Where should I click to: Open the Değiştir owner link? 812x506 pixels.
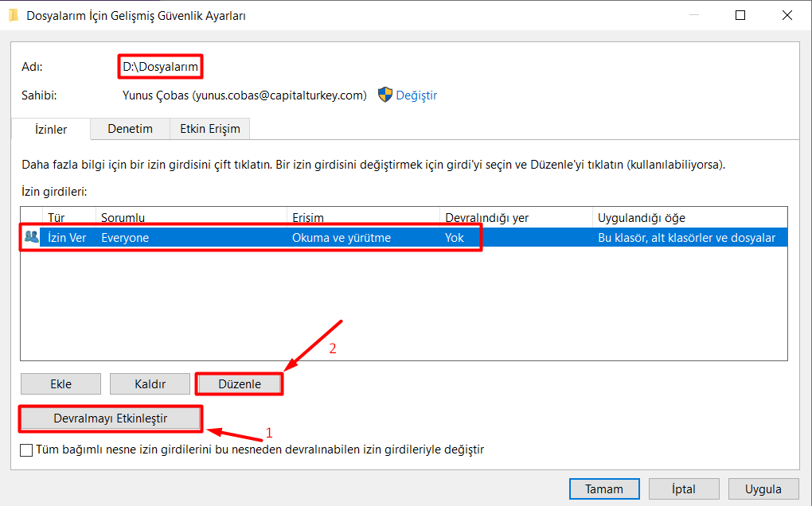point(416,95)
